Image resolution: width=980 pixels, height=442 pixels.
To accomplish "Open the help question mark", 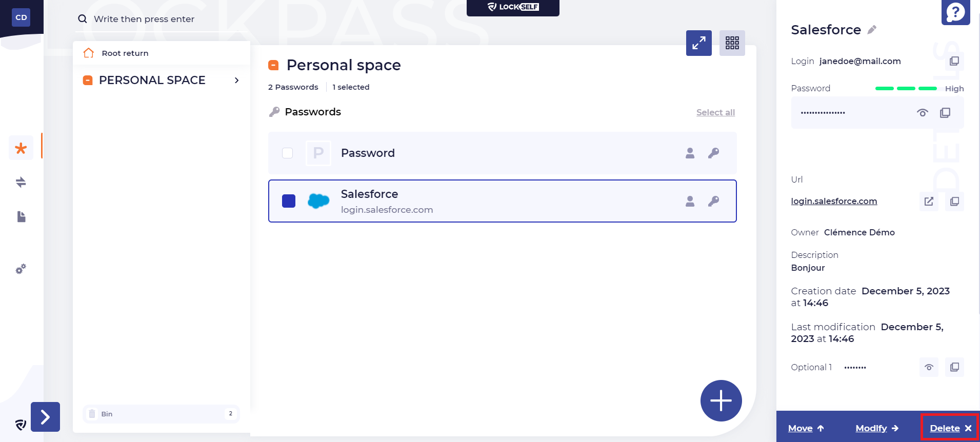I will 955,12.
